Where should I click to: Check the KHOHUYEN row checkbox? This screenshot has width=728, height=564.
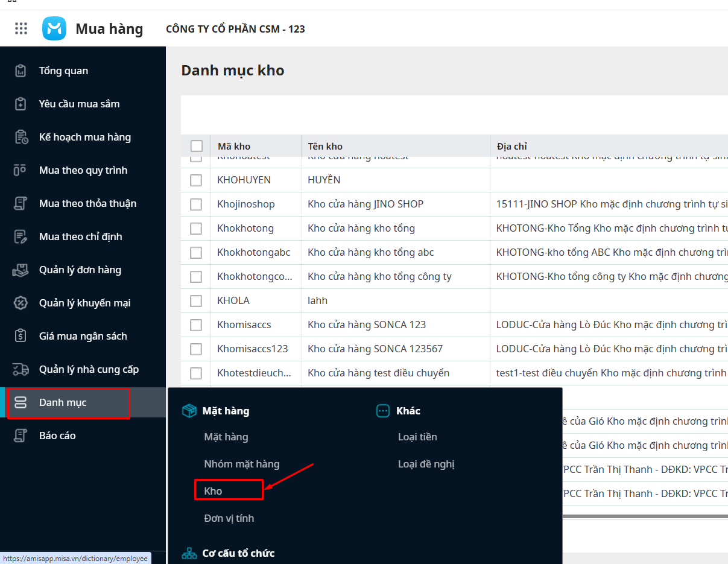[196, 180]
